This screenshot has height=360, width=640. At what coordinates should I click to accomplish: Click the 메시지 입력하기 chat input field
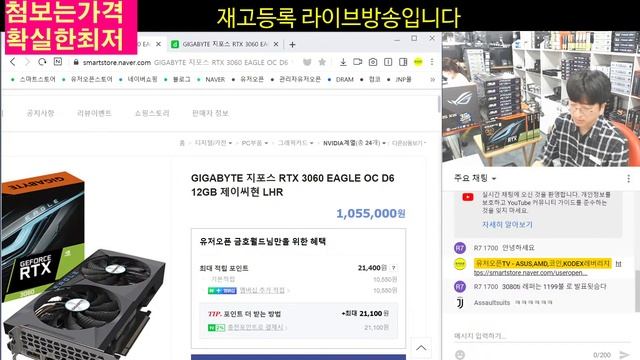pyautogui.click(x=542, y=336)
